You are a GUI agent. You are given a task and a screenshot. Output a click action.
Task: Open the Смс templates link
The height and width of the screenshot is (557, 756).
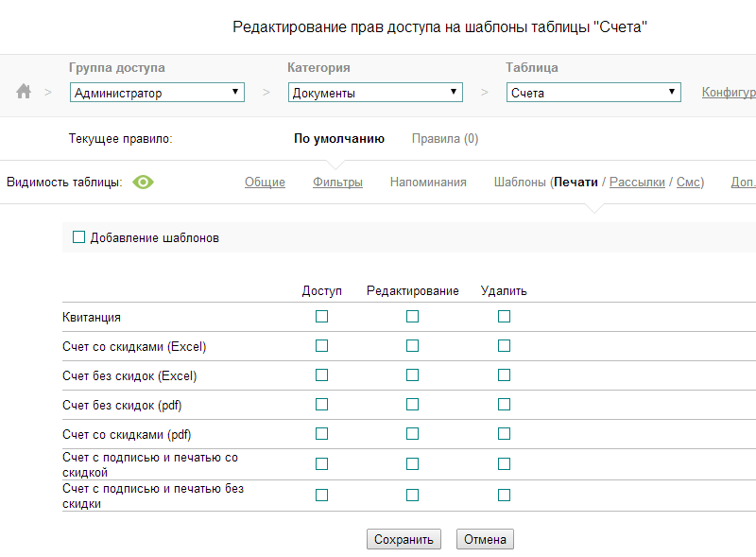[689, 183]
